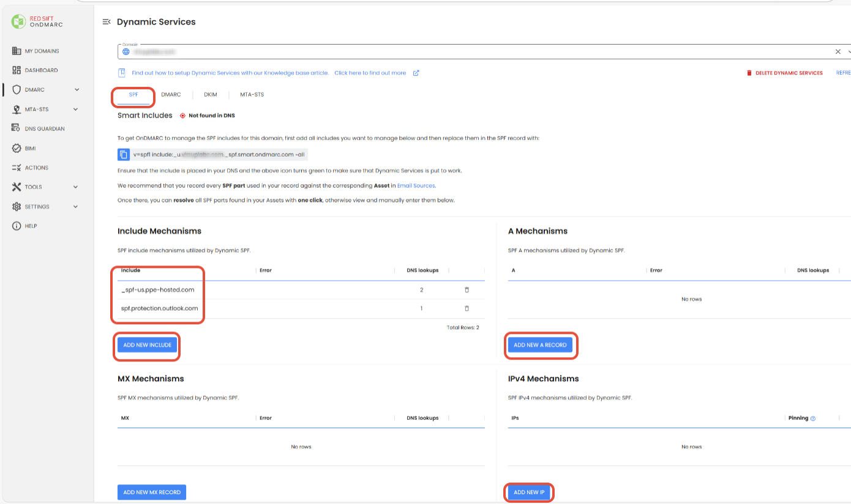The image size is (851, 504).
Task: Open the Domain dropdown arrow
Action: tap(849, 52)
